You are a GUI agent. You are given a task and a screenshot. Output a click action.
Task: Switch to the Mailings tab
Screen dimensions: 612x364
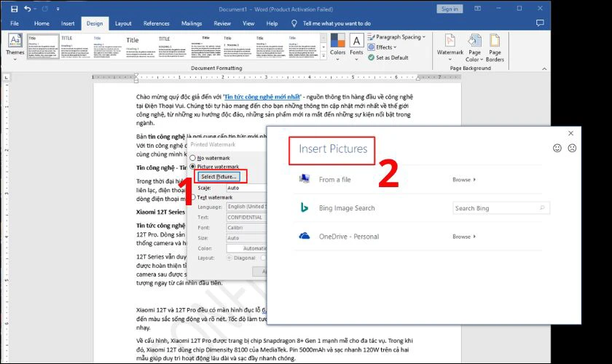[192, 23]
